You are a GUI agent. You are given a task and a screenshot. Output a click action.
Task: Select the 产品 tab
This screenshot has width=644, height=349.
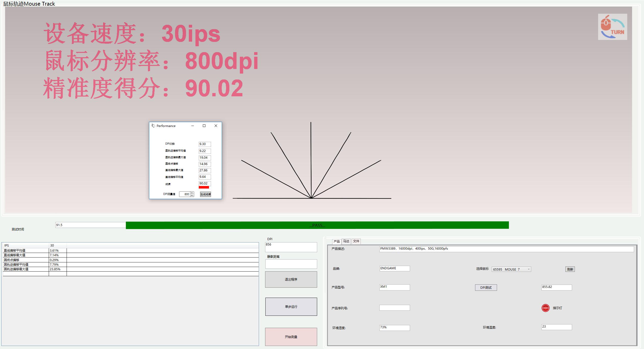pyautogui.click(x=337, y=241)
